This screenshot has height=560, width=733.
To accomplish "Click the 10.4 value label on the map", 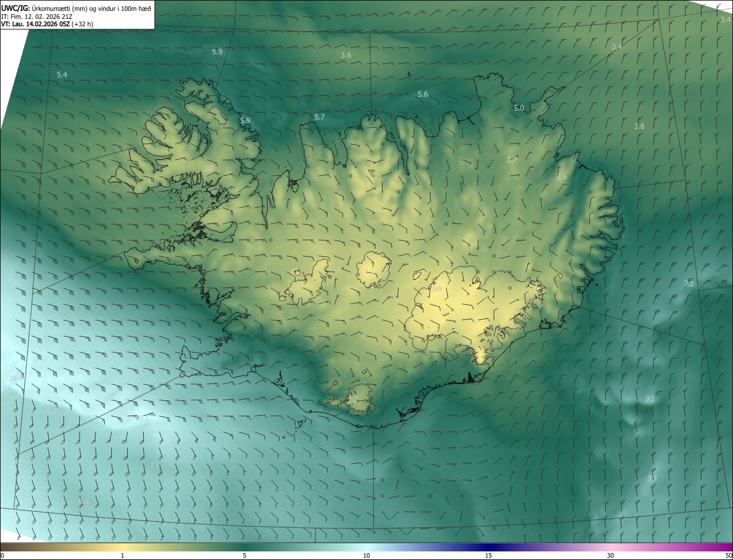I will pos(16,378).
